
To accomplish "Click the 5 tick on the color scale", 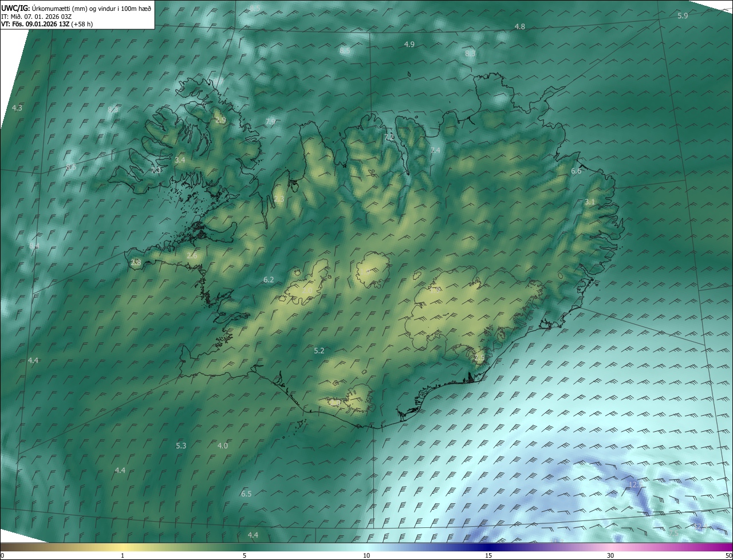I will [245, 555].
